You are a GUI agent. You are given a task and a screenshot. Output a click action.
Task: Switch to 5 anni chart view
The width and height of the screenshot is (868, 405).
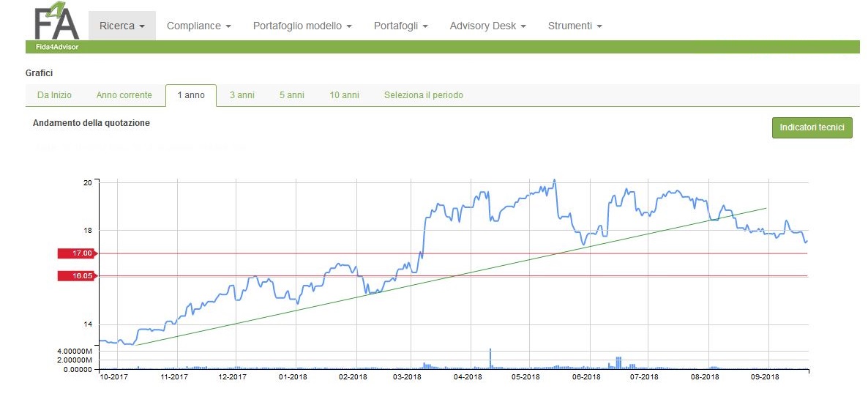click(291, 95)
